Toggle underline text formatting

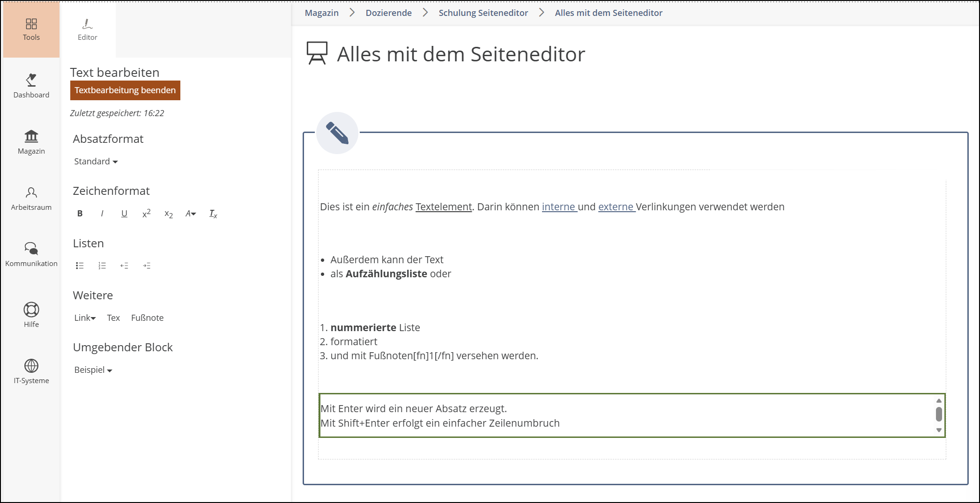(x=124, y=214)
